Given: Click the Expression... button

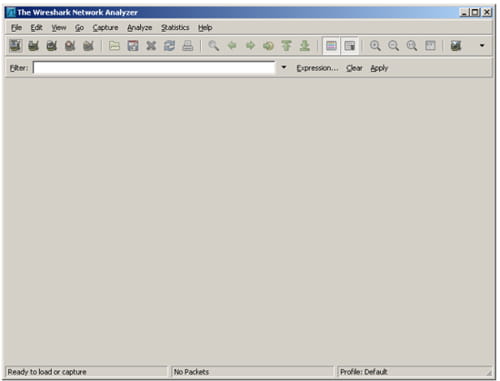Looking at the screenshot, I should (x=317, y=68).
